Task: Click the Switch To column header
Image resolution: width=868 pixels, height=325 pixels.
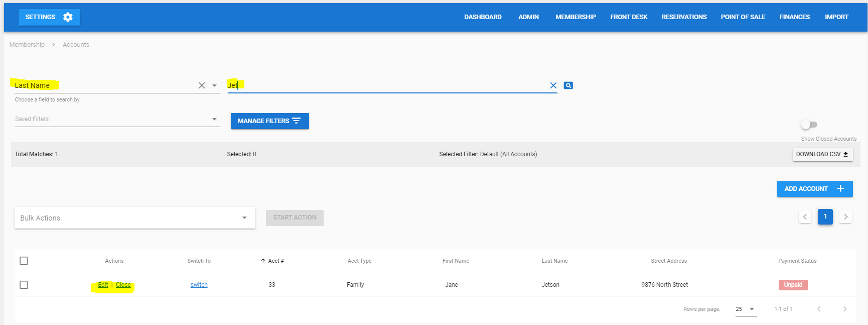Action: pos(199,261)
